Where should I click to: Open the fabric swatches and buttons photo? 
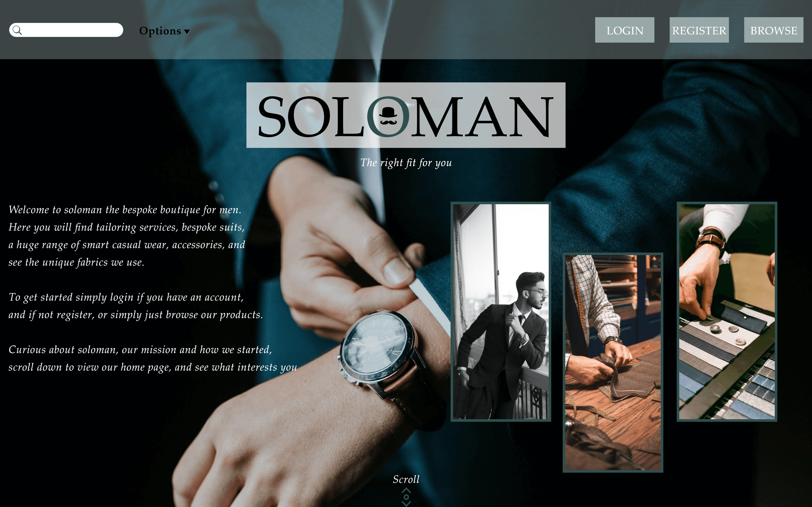pos(727,312)
